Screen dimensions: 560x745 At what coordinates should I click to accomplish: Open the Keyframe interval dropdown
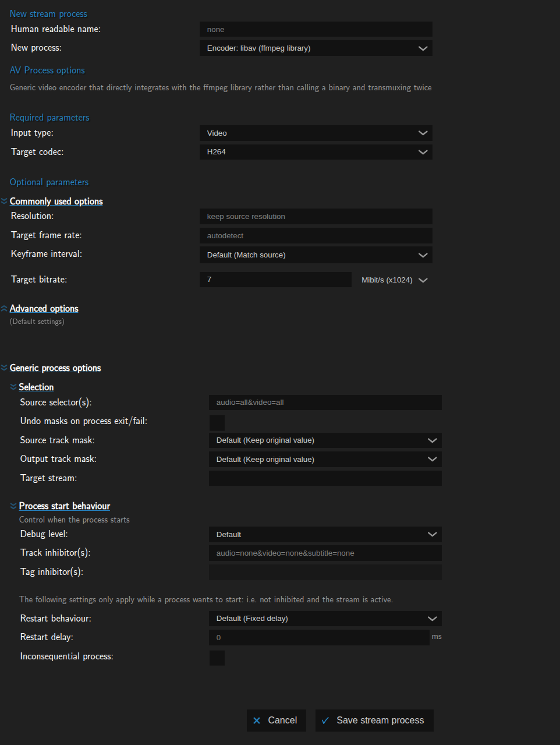(316, 255)
